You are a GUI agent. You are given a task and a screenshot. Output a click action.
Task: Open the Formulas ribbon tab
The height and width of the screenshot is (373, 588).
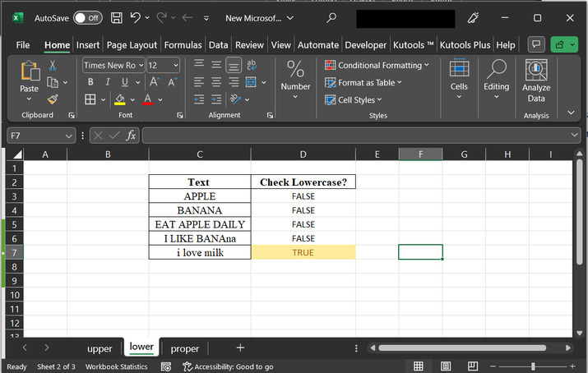point(183,45)
